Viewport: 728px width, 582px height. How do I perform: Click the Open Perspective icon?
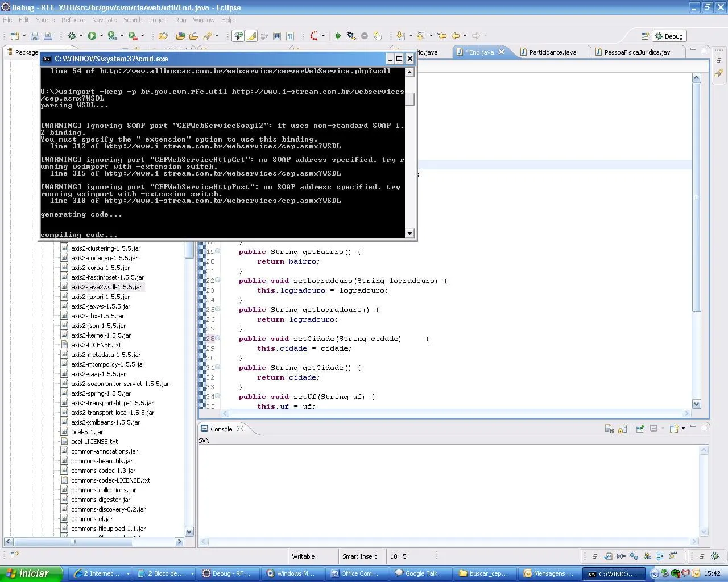(x=645, y=36)
